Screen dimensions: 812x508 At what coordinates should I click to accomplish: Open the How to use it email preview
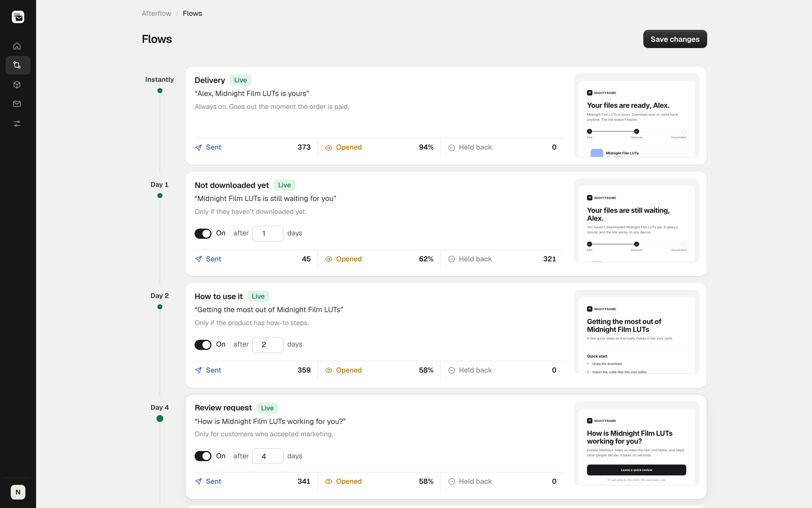coord(636,332)
